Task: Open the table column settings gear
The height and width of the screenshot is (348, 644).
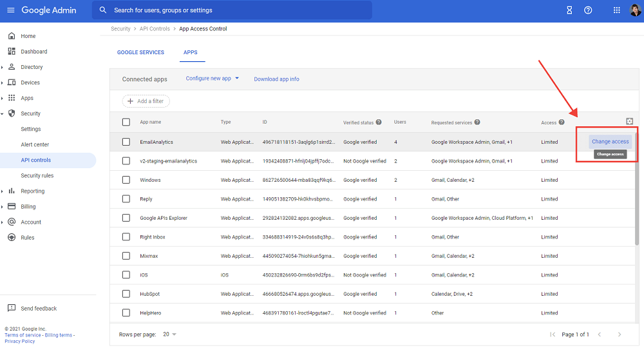Action: point(630,121)
